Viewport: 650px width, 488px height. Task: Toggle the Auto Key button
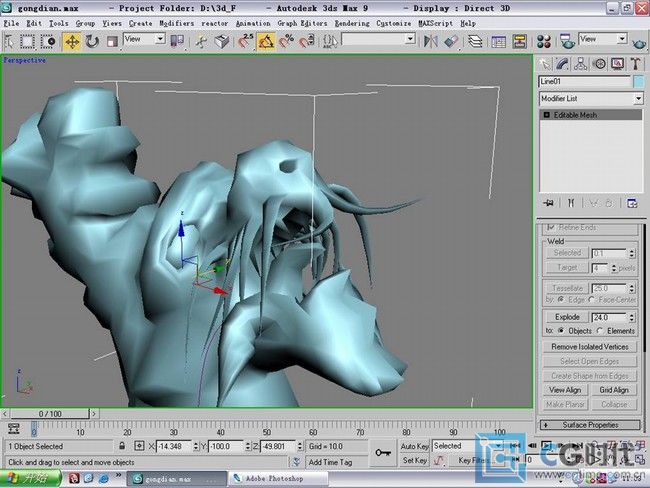414,446
